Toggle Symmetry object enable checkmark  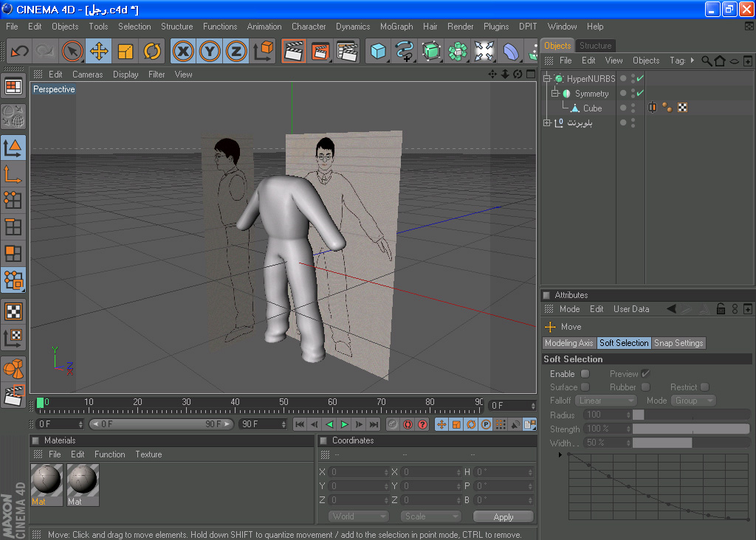(x=640, y=93)
